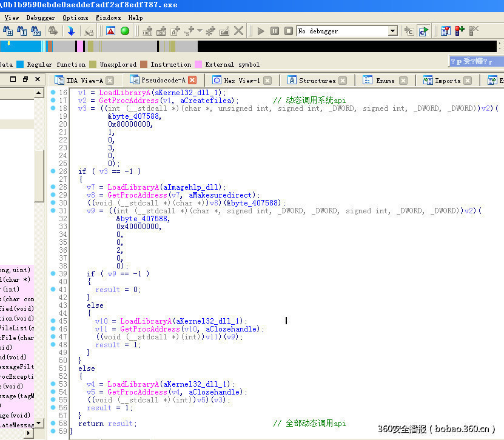Pause the process via pause icon
This screenshot has height=440, width=504.
tap(275, 30)
